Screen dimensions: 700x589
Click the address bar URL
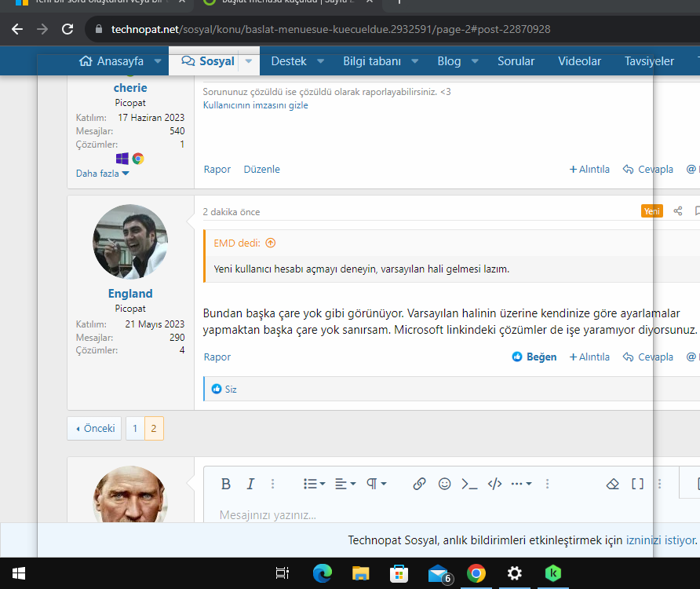tap(330, 30)
